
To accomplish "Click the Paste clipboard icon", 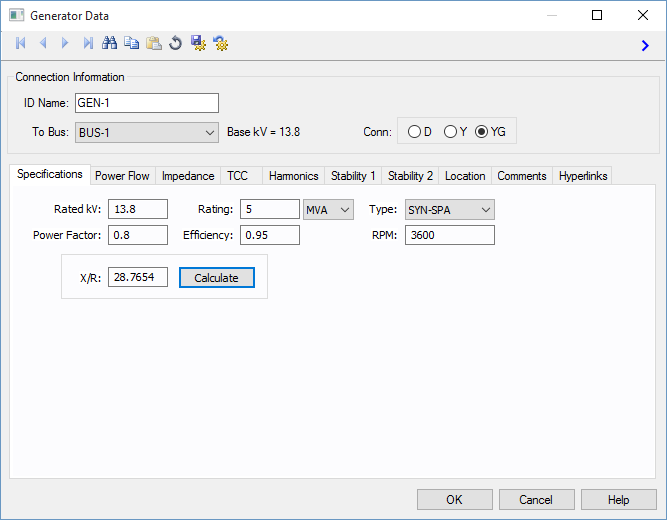I will coord(154,43).
